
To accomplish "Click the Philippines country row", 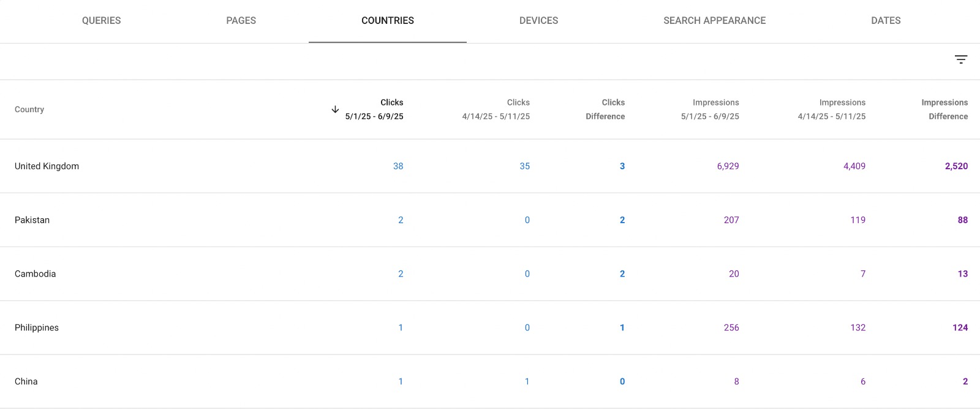I will pyautogui.click(x=37, y=328).
